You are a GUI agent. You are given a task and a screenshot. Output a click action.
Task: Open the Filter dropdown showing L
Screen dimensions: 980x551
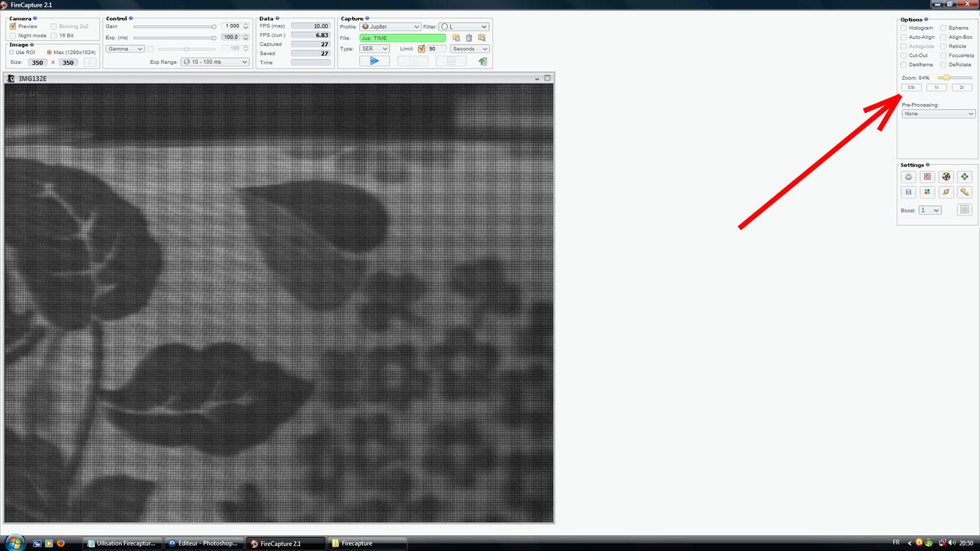pos(464,27)
